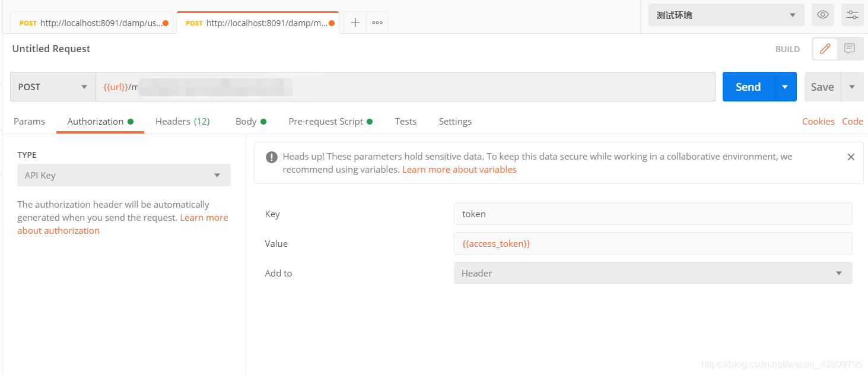
Task: Open the 测试环境 environment dropdown
Action: tap(726, 15)
